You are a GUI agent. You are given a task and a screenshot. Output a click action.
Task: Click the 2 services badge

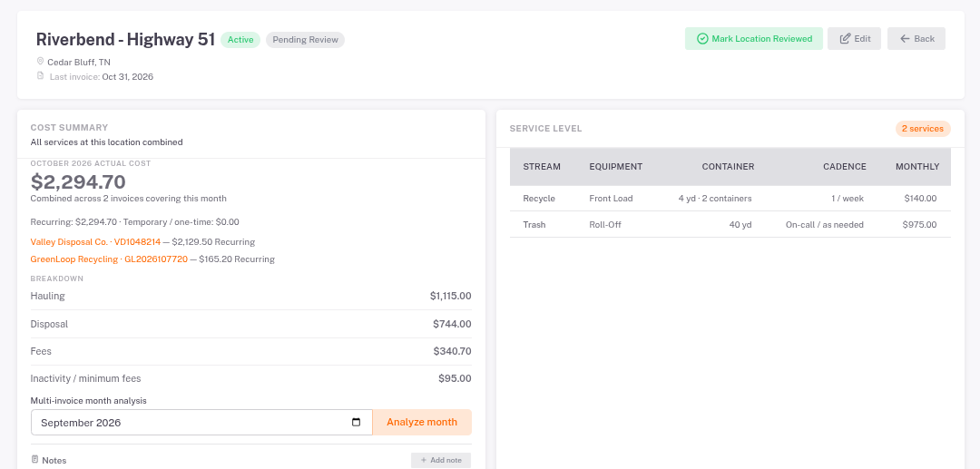click(923, 129)
